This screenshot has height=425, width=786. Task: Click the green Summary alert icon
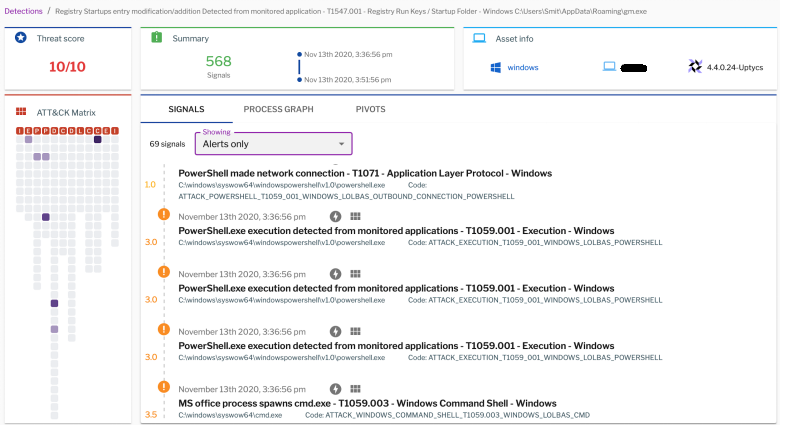click(x=156, y=38)
